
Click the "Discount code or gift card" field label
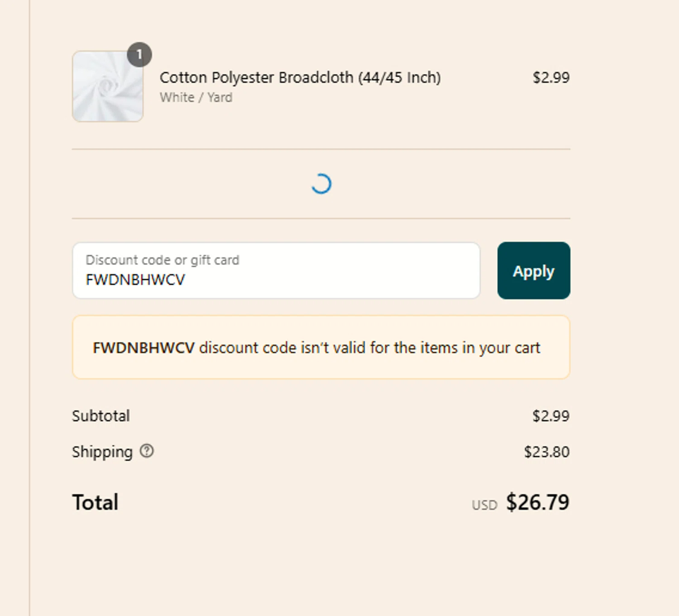pos(162,260)
